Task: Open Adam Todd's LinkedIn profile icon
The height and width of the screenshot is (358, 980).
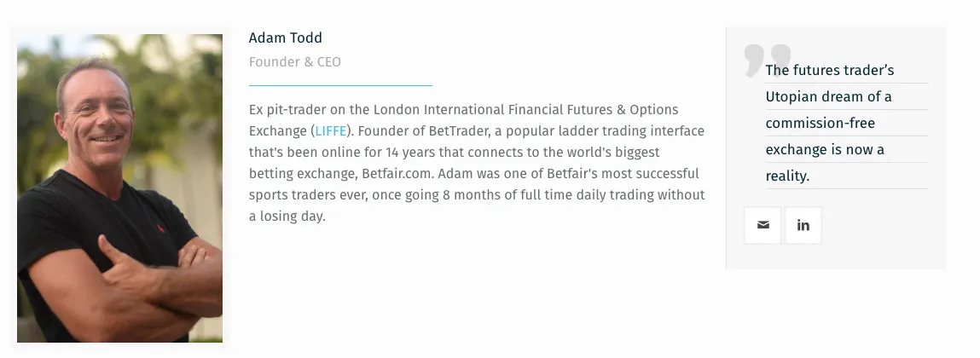Action: 803,226
